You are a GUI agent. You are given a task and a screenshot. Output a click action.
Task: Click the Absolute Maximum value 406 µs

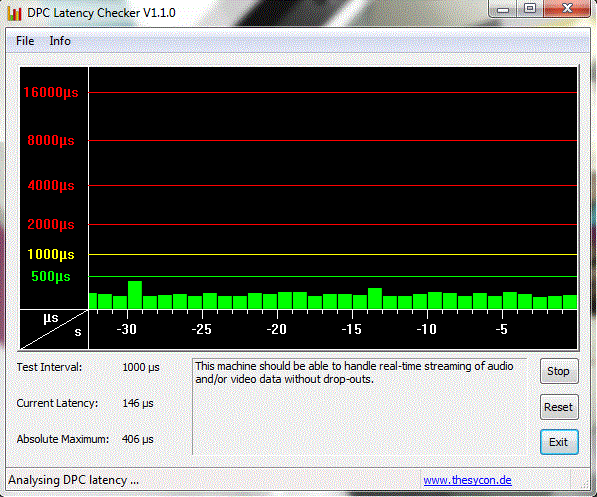(137, 439)
